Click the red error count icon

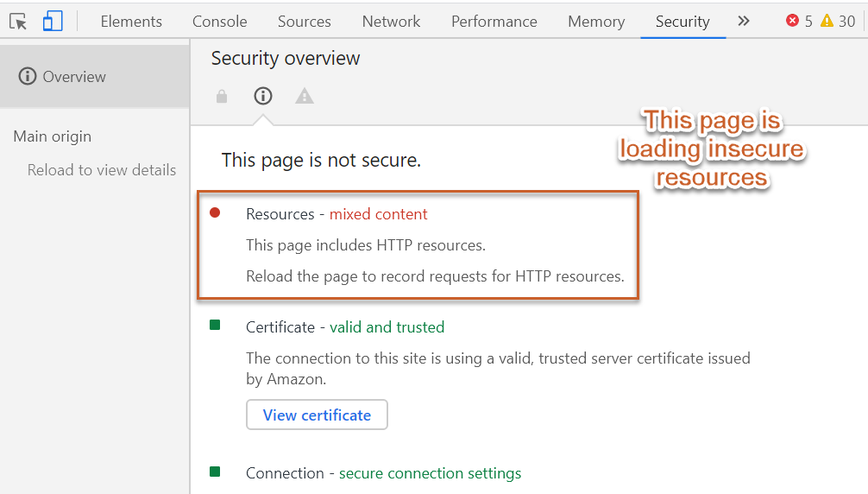pos(792,22)
